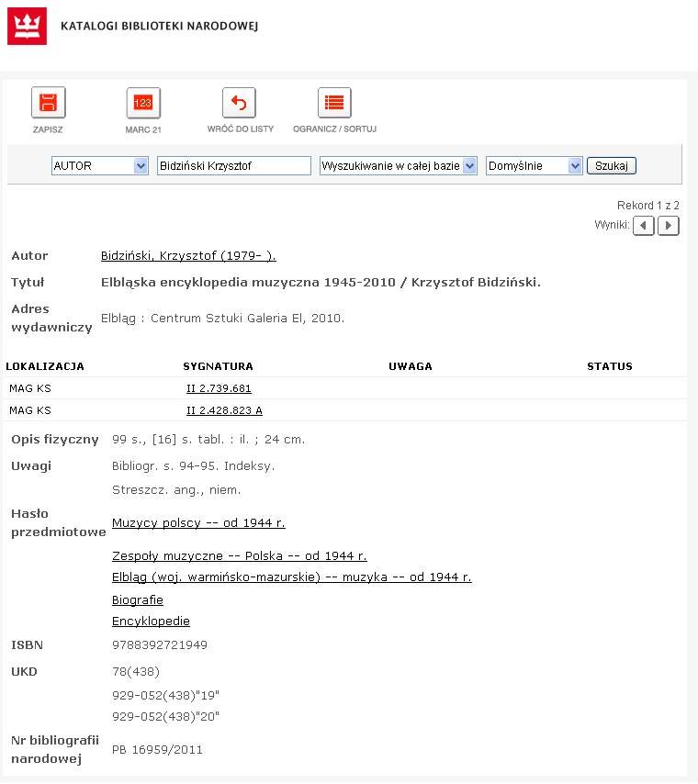Click MAG KS in the II 2.739.681 row
The width and height of the screenshot is (698, 784).
pos(30,388)
